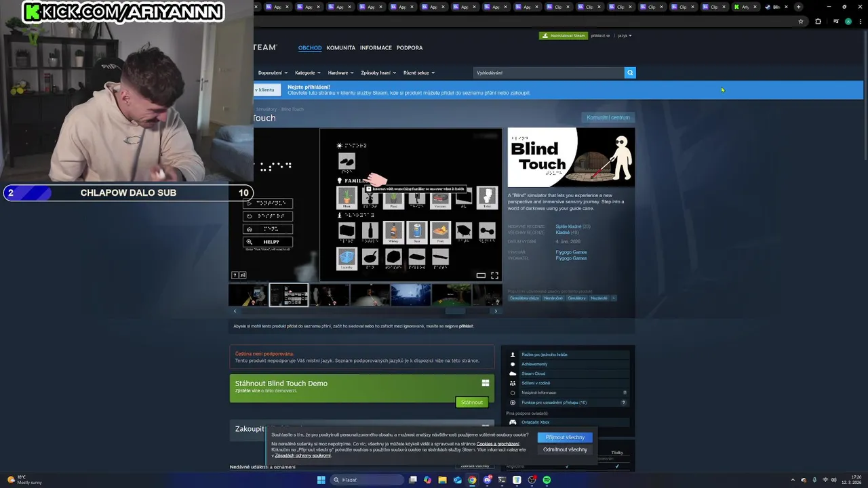Select the highlighted second screenshot thumbnail
Screen dimensions: 868x488
tap(289, 295)
